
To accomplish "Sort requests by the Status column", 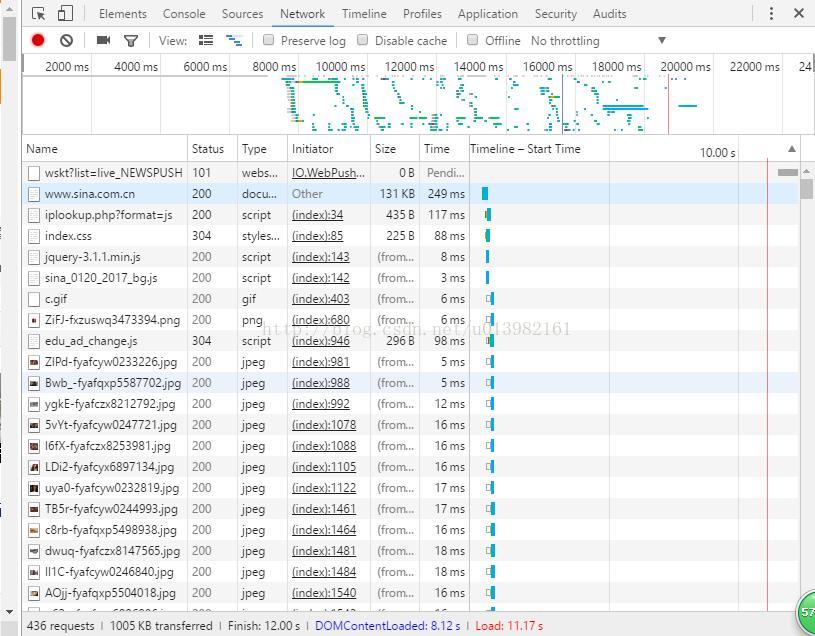I will pyautogui.click(x=213, y=149).
